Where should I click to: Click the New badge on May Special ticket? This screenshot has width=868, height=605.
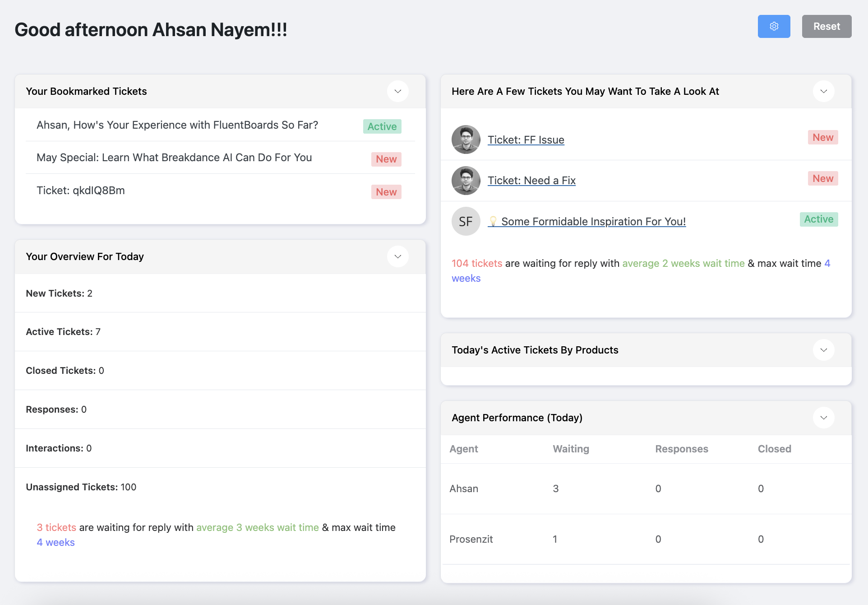(x=386, y=159)
